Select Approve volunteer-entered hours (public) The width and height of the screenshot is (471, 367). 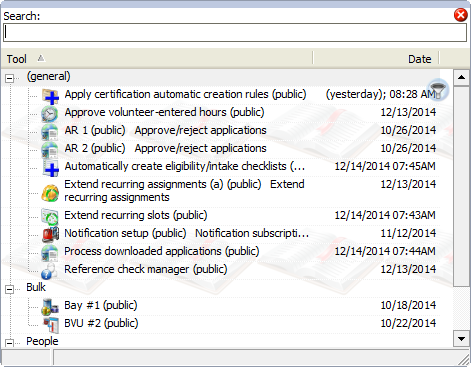164,112
